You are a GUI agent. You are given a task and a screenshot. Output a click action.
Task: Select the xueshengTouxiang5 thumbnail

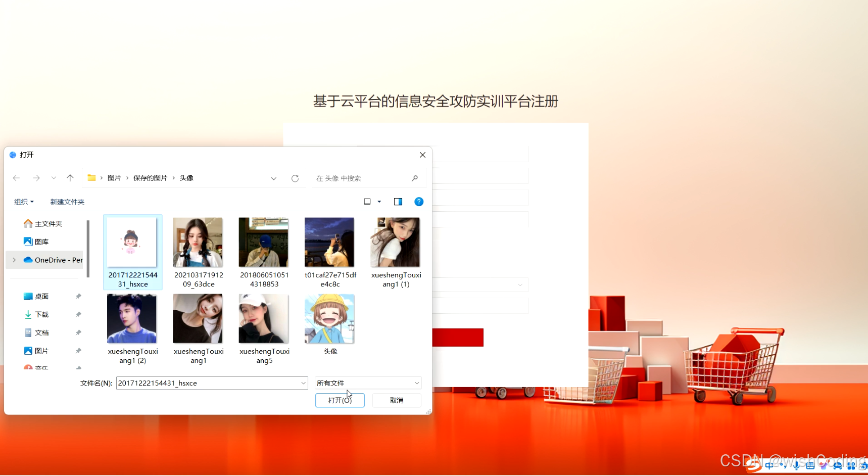(x=264, y=318)
